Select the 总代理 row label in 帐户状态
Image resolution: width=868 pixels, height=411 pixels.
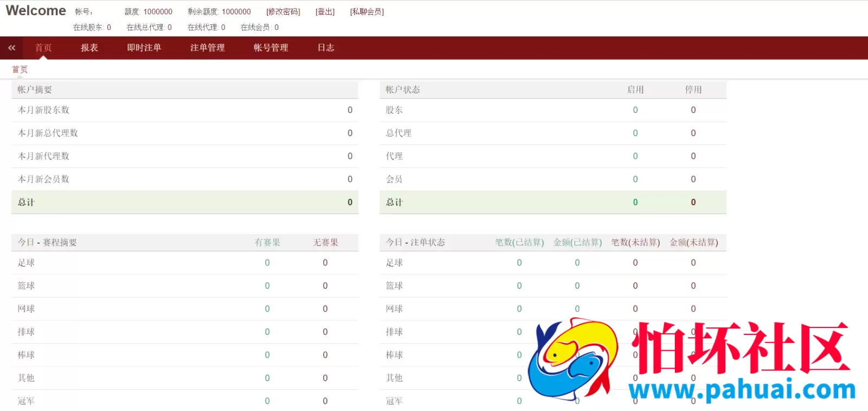click(399, 133)
